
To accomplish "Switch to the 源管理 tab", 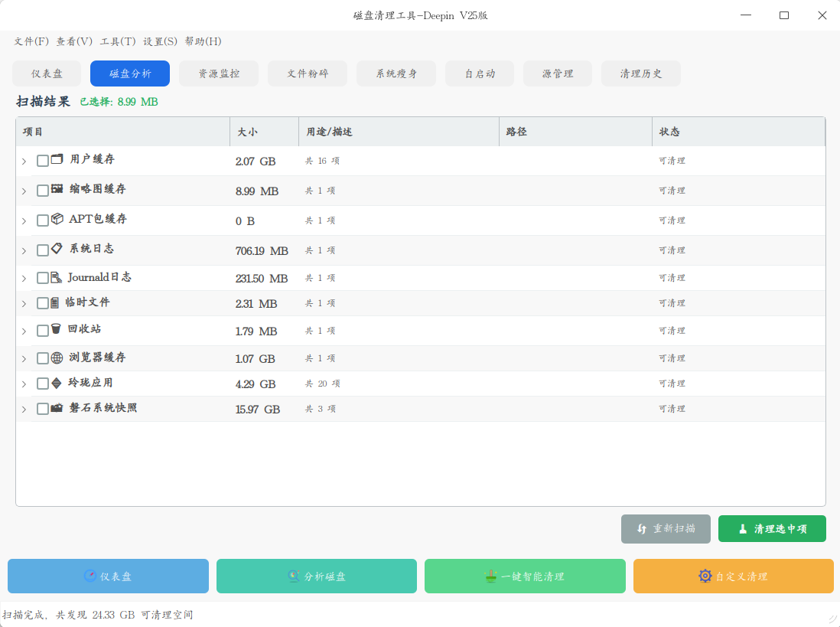I will [x=558, y=73].
